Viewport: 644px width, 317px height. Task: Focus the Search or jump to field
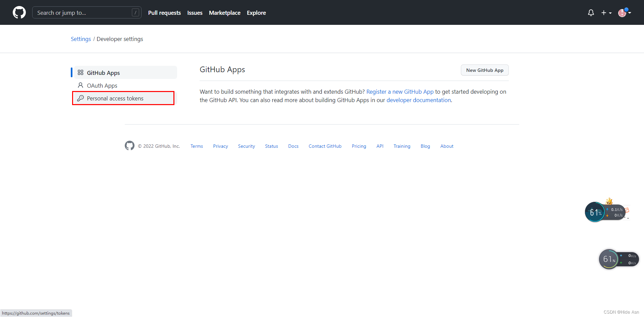(x=87, y=12)
